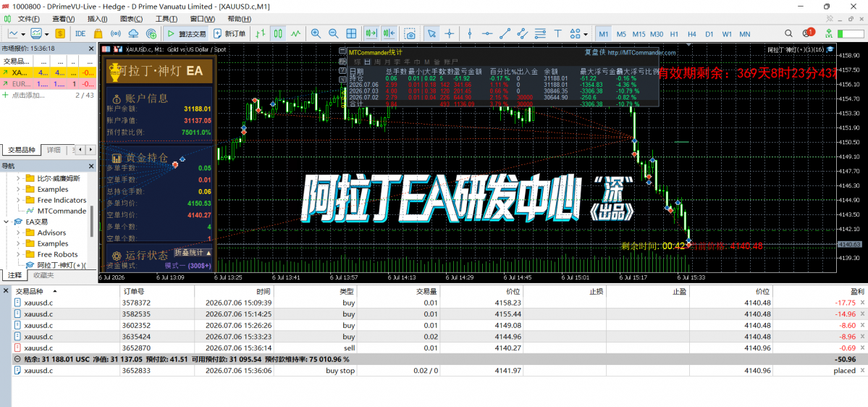Expand the Free Robots folder
868x407 pixels.
[17, 254]
